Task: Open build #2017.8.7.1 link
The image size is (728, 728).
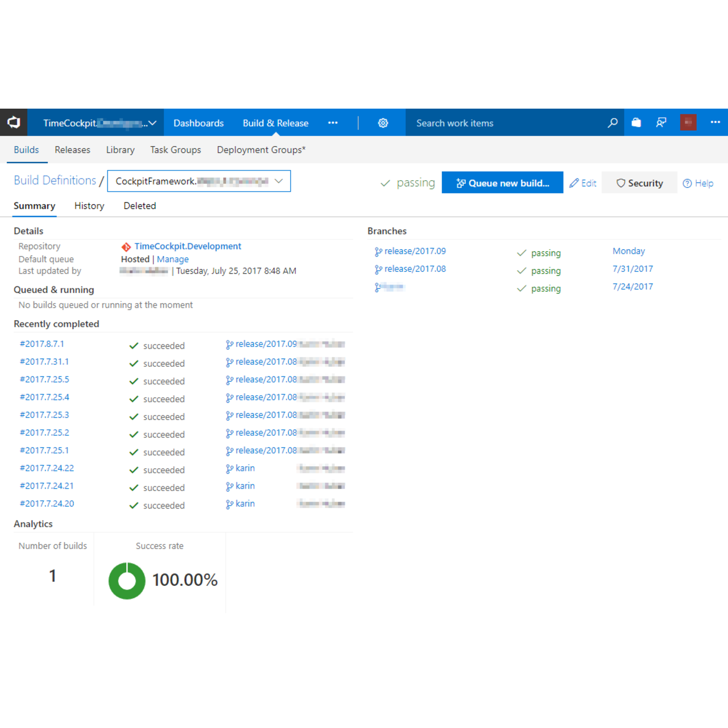Action: [x=42, y=344]
